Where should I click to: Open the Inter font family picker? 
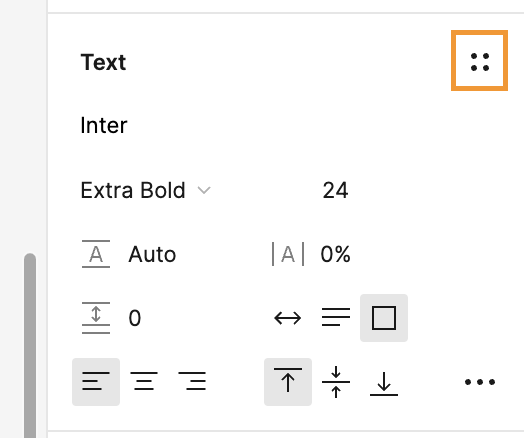(x=104, y=126)
